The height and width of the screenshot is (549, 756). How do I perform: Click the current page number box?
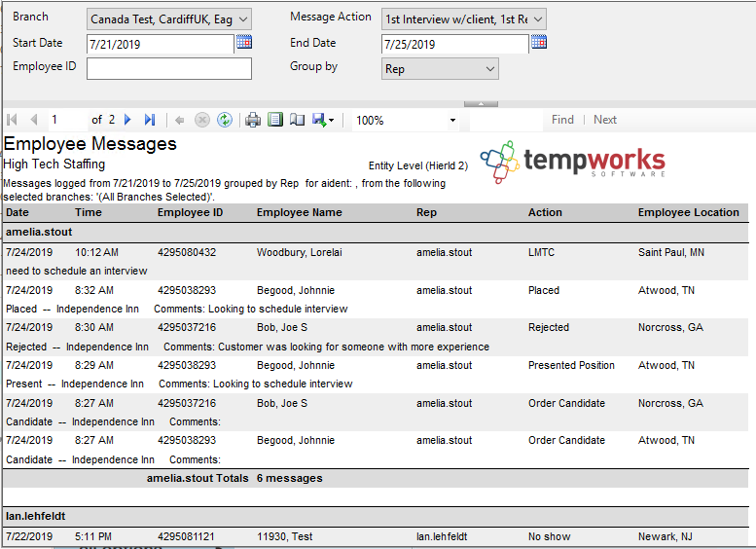coord(67,120)
